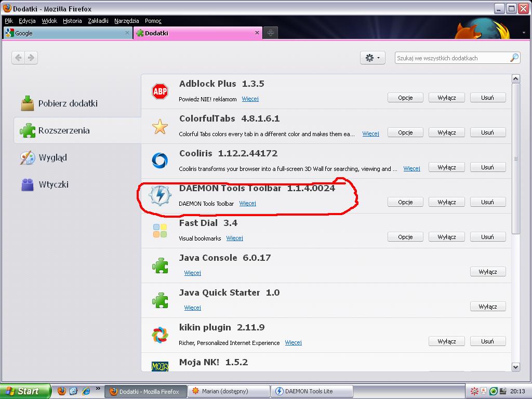Launch Firefox from the quick launch bar
The height and width of the screenshot is (399, 532).
click(61, 391)
